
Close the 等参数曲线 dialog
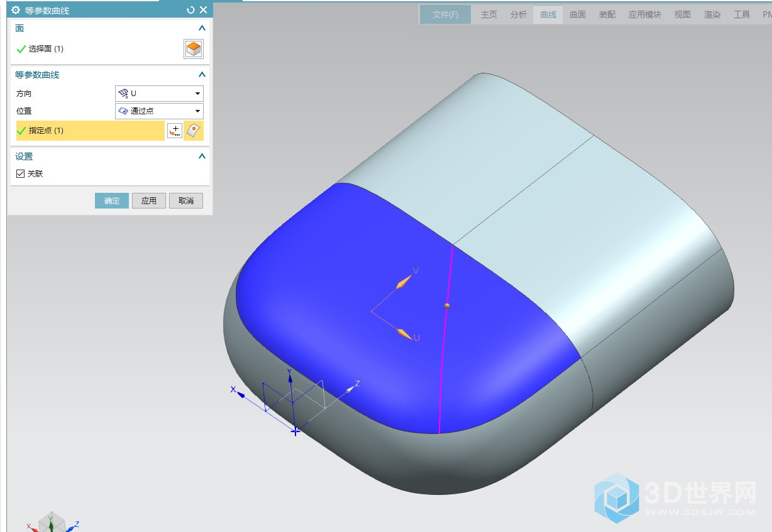[x=203, y=10]
